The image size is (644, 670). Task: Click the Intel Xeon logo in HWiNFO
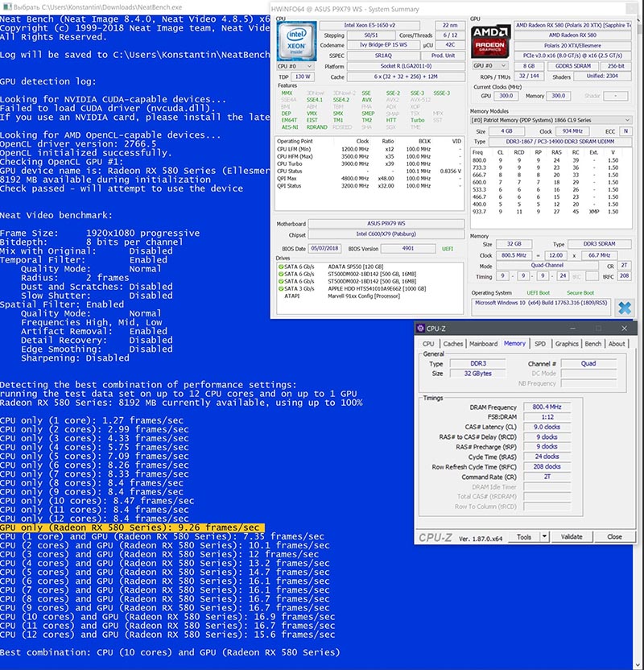pos(296,41)
